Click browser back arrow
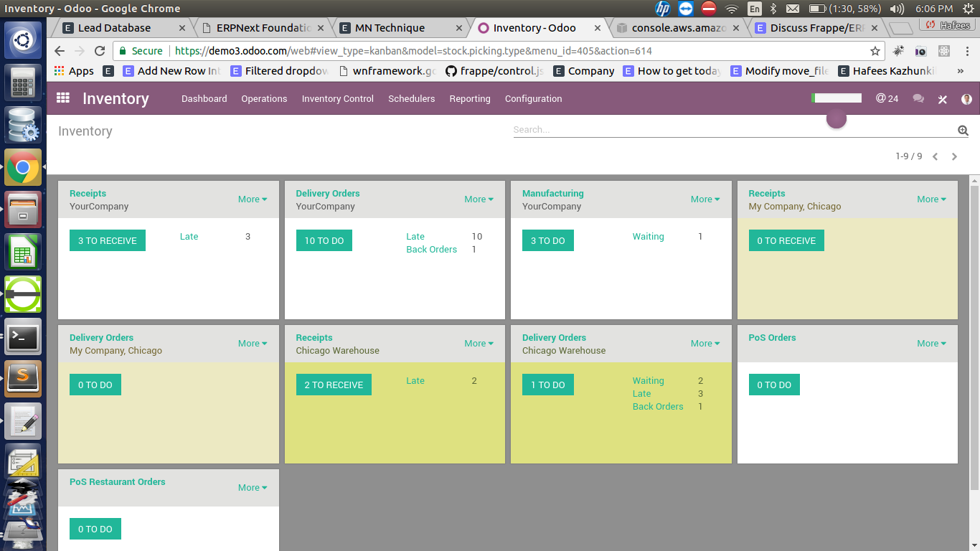Screen dimensions: 980x551 click(60, 51)
